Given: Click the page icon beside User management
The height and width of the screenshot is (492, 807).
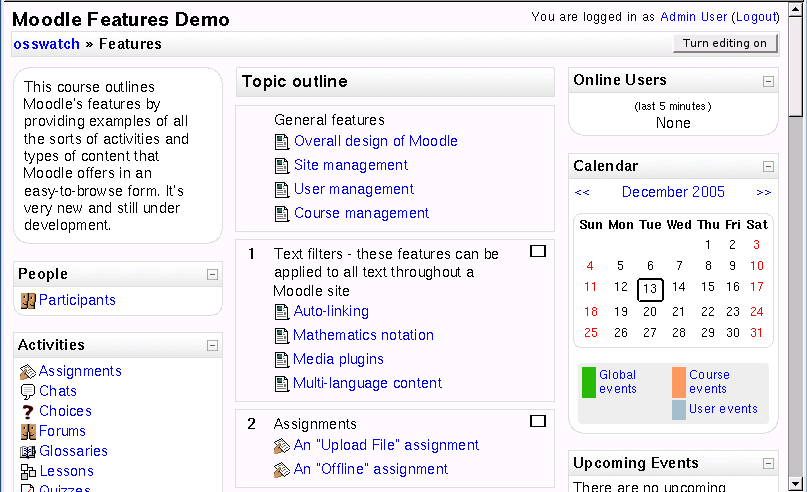Looking at the screenshot, I should (282, 190).
